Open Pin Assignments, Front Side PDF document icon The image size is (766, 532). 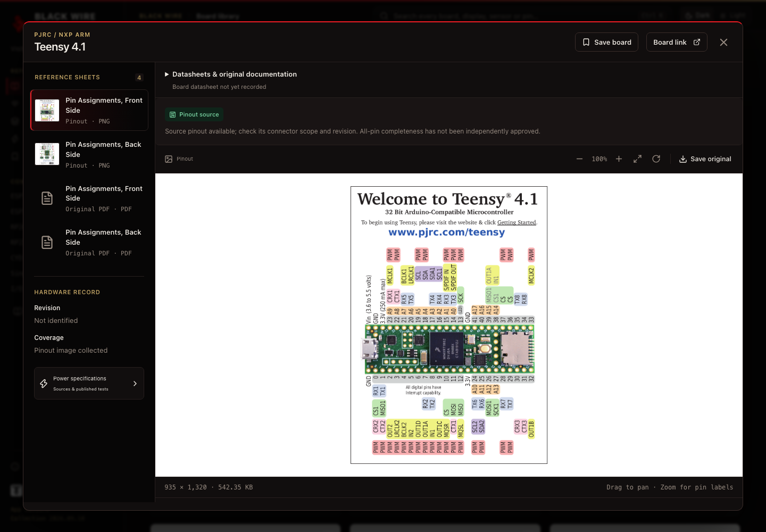point(47,198)
